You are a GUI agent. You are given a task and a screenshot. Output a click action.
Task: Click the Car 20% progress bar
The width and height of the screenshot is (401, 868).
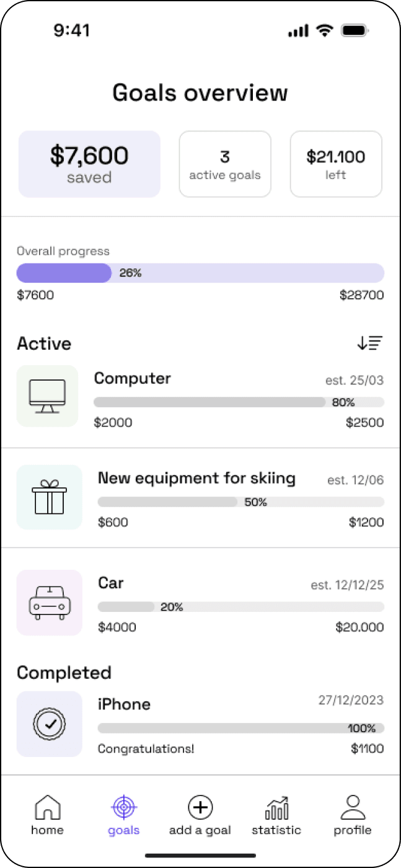click(x=241, y=607)
